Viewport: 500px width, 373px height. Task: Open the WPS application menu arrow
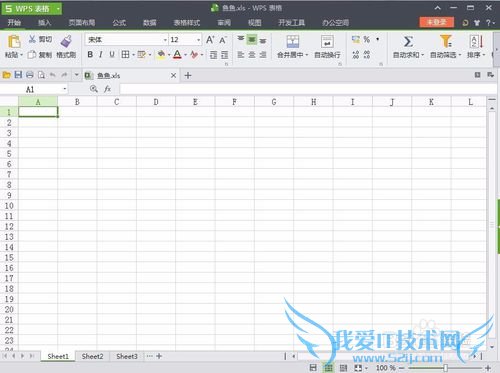(x=58, y=9)
